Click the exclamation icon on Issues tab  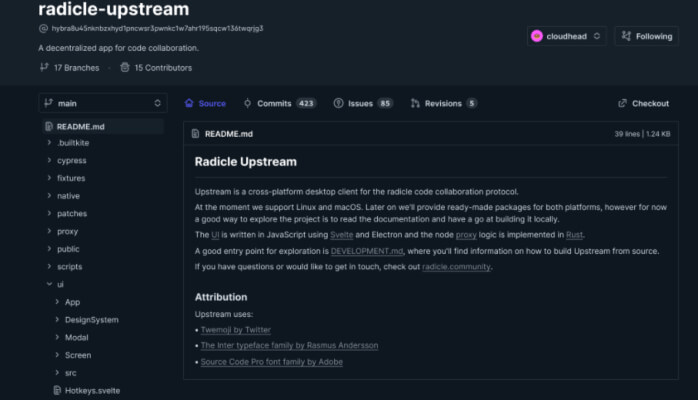(338, 103)
